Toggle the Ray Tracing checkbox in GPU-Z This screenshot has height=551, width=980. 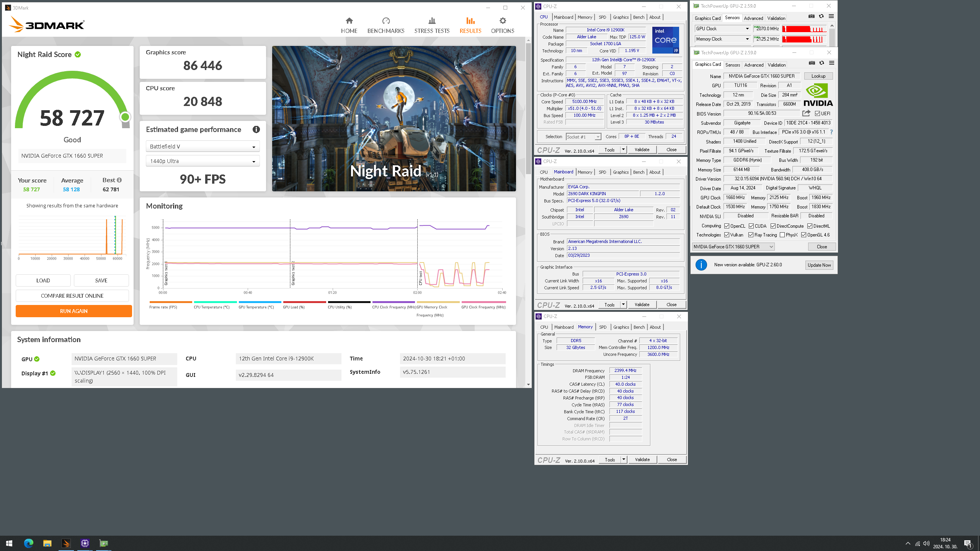(751, 235)
